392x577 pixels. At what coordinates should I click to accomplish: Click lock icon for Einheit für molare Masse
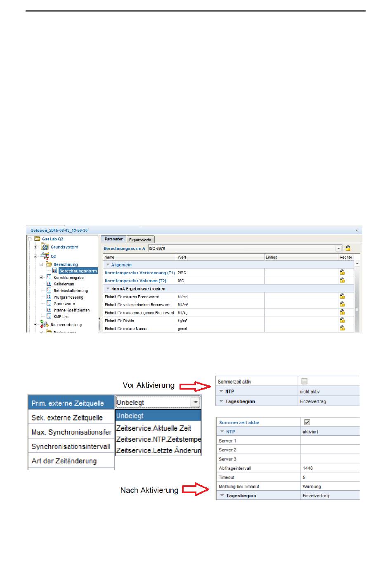pyautogui.click(x=342, y=328)
